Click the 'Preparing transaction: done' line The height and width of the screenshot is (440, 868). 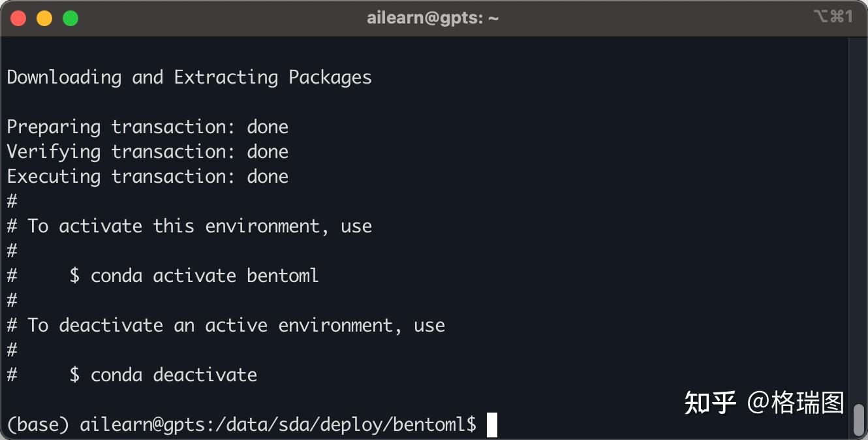147,127
